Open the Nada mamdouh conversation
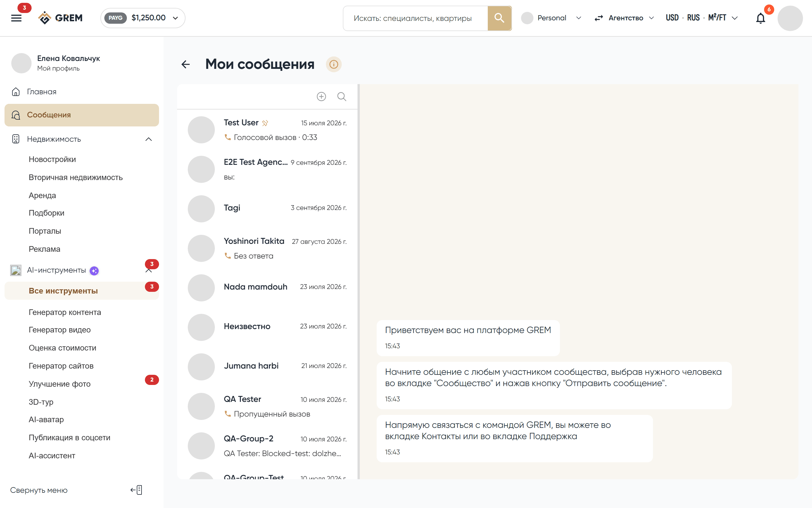Image resolution: width=812 pixels, height=508 pixels. (x=267, y=288)
